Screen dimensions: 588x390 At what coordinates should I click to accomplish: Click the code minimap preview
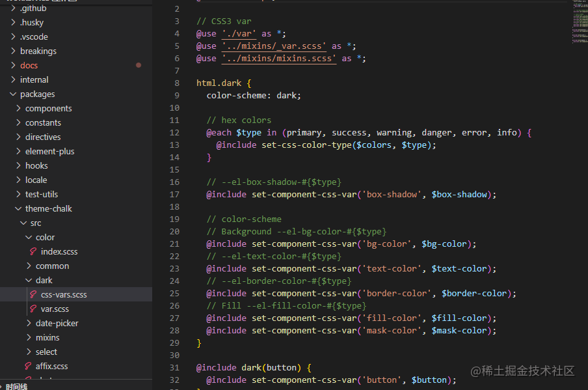click(x=580, y=23)
